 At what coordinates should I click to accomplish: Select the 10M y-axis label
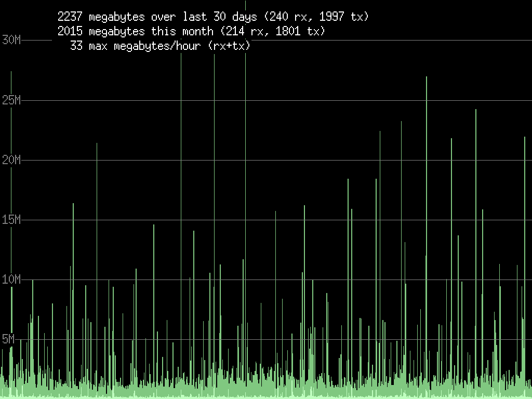11,280
